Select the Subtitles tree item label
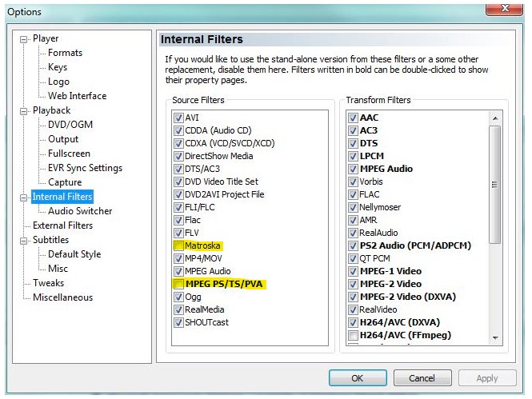Image resolution: width=532 pixels, height=399 pixels. tap(50, 240)
